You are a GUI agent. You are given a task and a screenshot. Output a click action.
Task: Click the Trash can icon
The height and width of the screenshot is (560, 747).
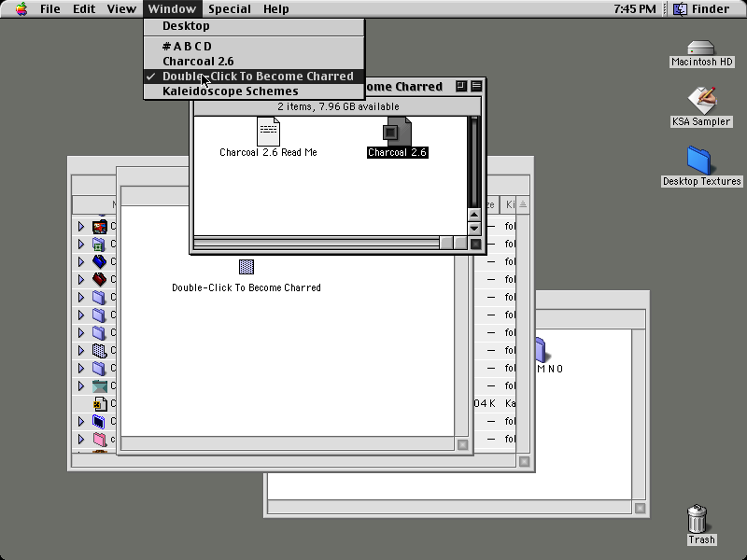point(697,519)
